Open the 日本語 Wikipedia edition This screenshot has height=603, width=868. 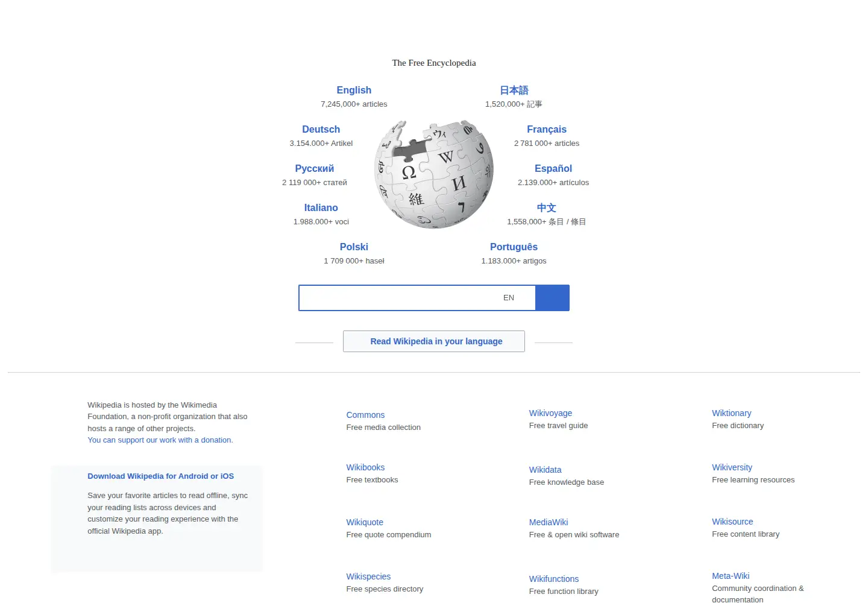click(514, 90)
